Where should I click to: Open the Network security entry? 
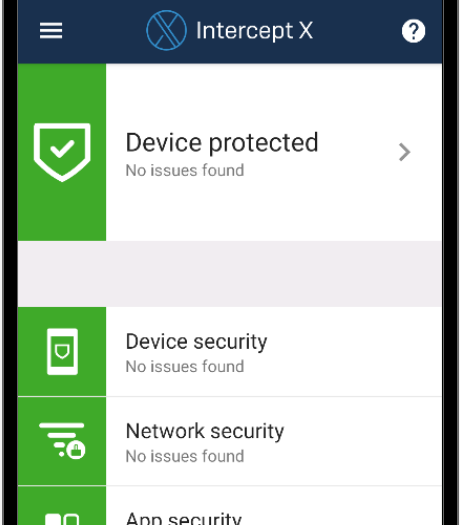click(230, 441)
